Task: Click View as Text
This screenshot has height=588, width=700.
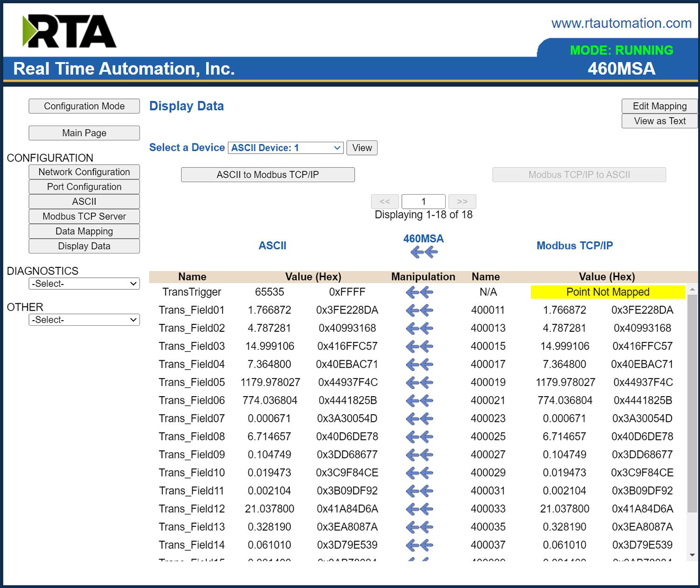Action: tap(659, 121)
